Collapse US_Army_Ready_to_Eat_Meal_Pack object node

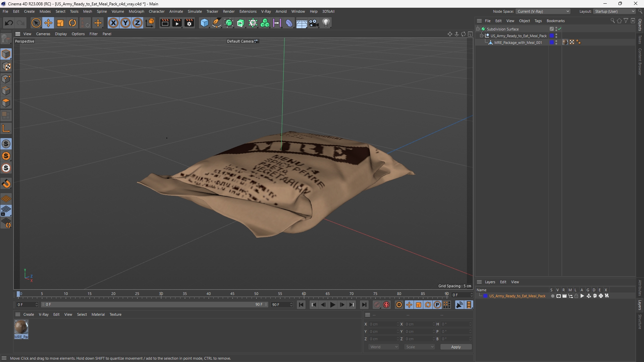pyautogui.click(x=482, y=36)
